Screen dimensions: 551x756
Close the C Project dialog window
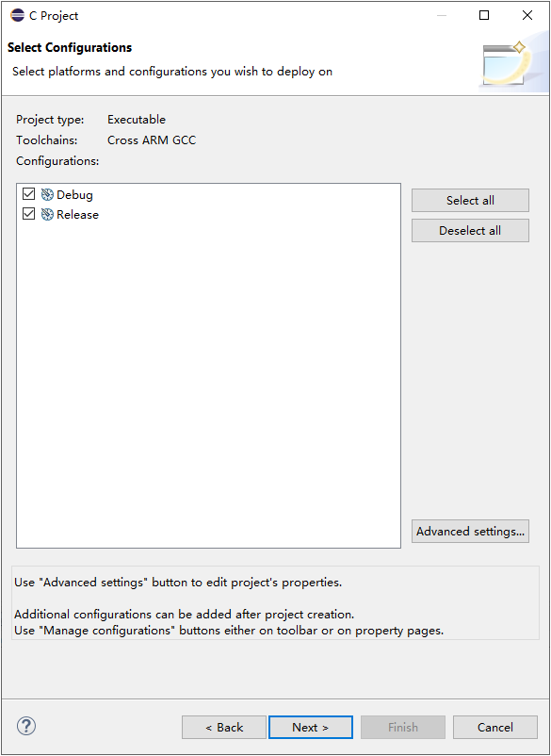pos(527,15)
